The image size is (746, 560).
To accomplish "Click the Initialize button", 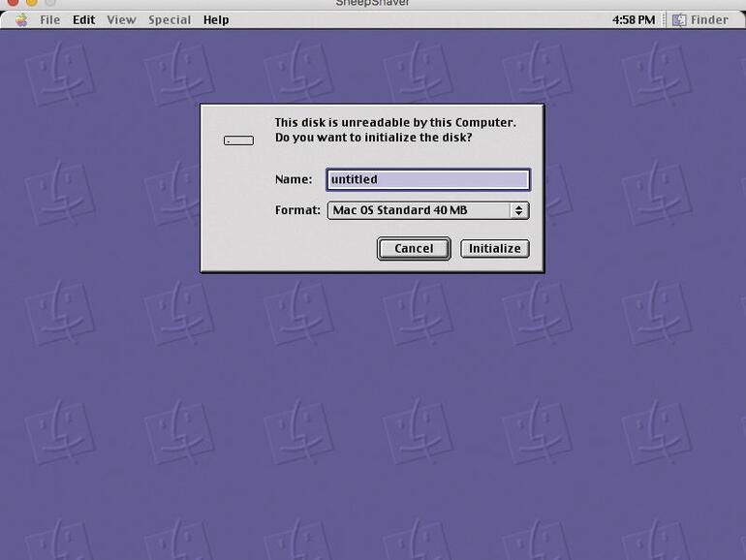I will coord(495,248).
